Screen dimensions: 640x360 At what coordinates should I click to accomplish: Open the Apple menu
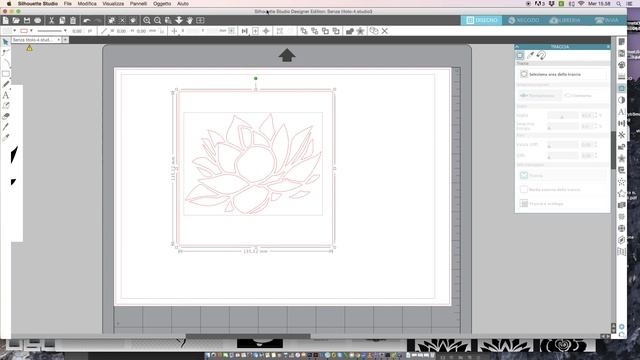[9, 4]
